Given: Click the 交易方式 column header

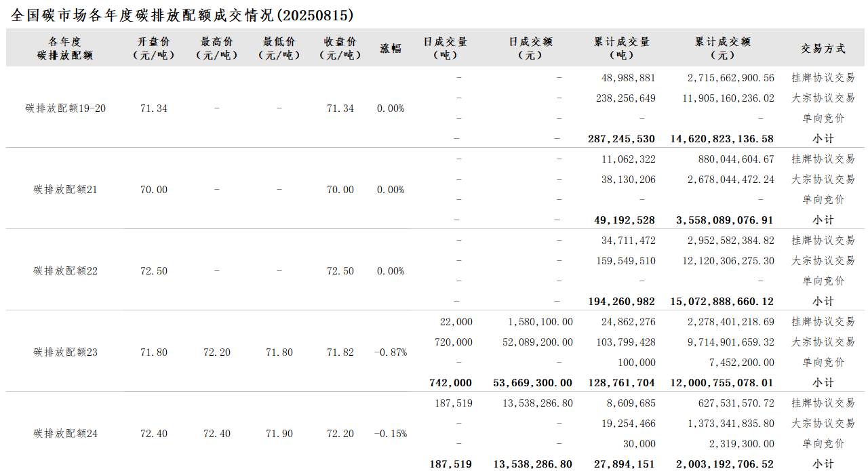Looking at the screenshot, I should pyautogui.click(x=823, y=48).
